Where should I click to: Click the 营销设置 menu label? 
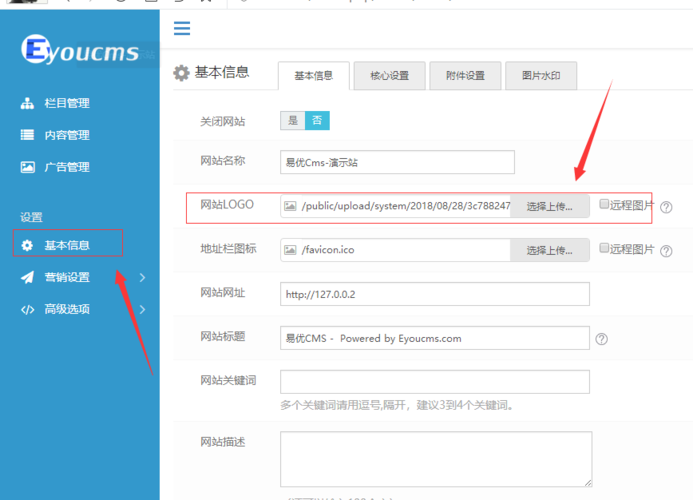tap(67, 277)
